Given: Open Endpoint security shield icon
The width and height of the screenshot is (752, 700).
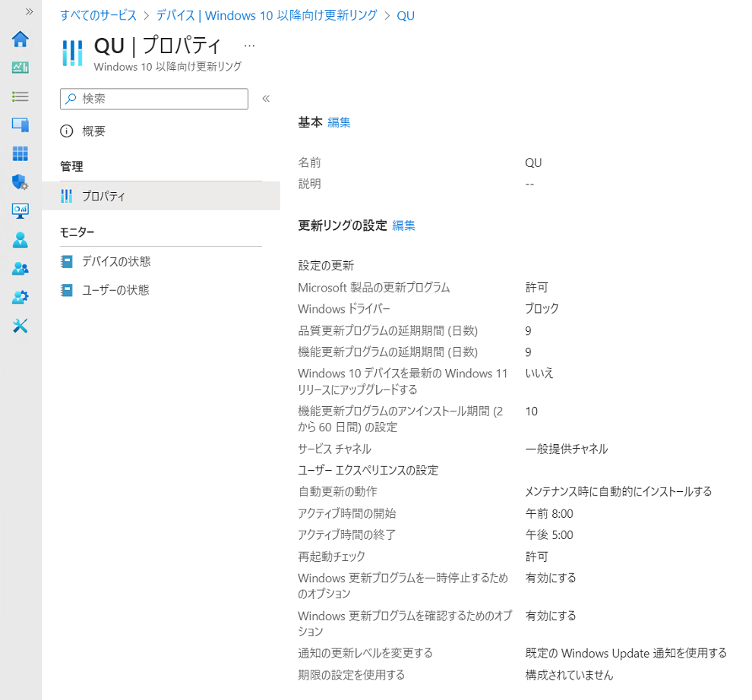Looking at the screenshot, I should (21, 182).
